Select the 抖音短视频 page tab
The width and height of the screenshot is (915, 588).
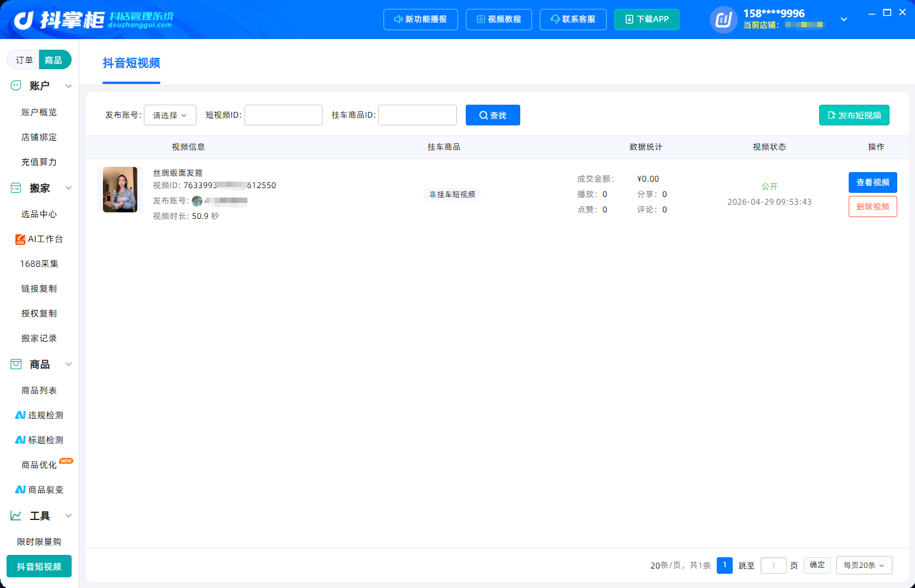tap(131, 63)
